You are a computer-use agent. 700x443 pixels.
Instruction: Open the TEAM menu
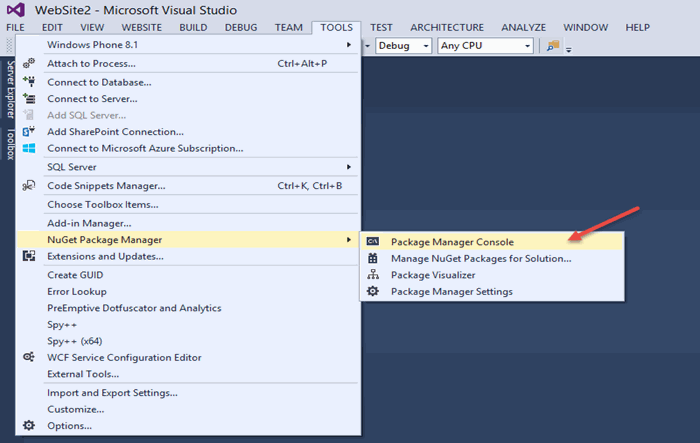pyautogui.click(x=289, y=28)
